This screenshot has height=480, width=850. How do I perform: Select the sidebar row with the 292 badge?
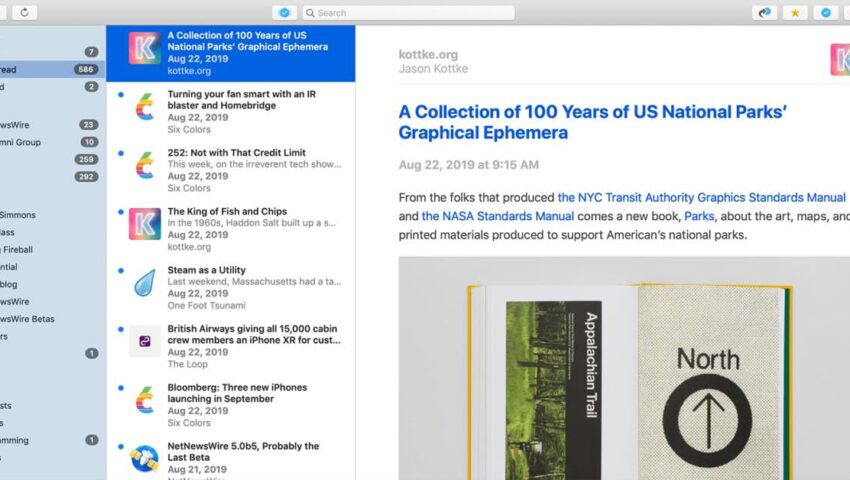click(51, 177)
